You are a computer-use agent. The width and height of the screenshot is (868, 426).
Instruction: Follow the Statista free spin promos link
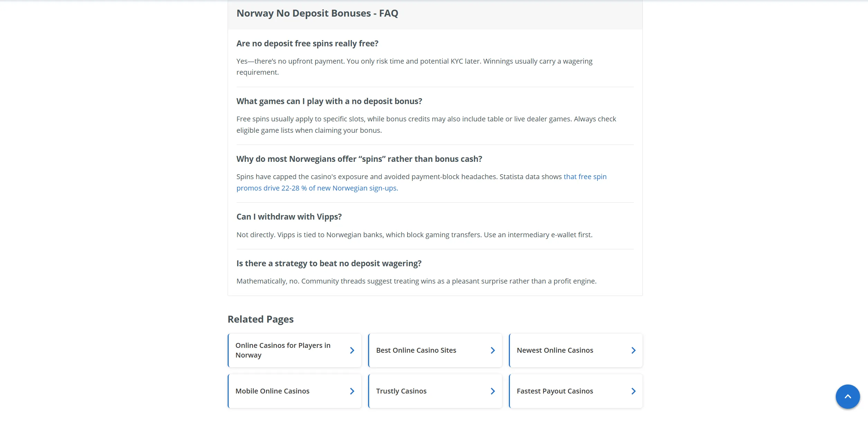[421, 182]
